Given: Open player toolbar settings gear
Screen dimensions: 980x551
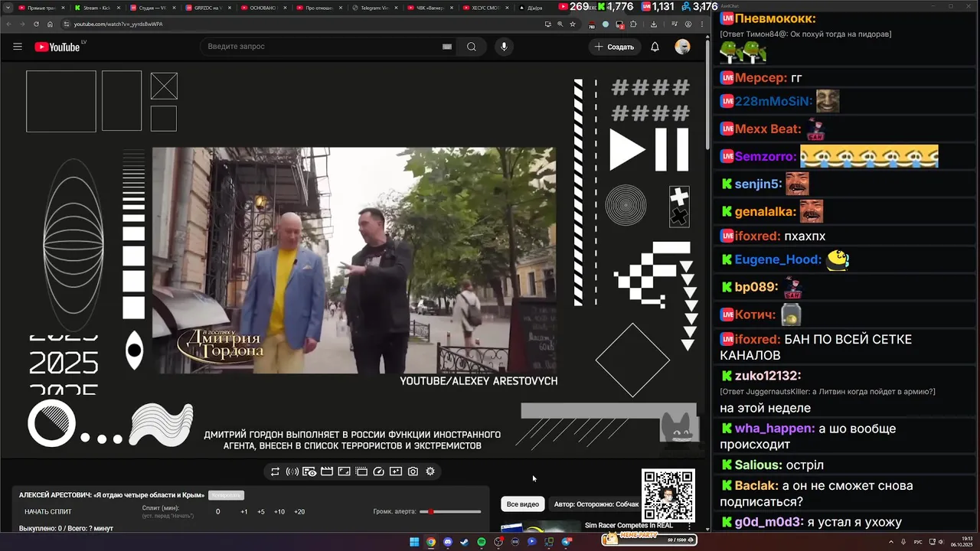Looking at the screenshot, I should tap(430, 471).
